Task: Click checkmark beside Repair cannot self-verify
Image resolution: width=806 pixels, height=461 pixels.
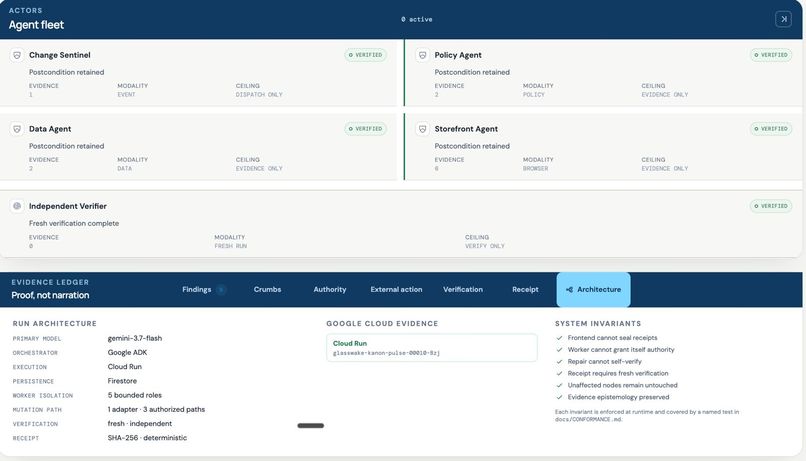Action: click(559, 361)
